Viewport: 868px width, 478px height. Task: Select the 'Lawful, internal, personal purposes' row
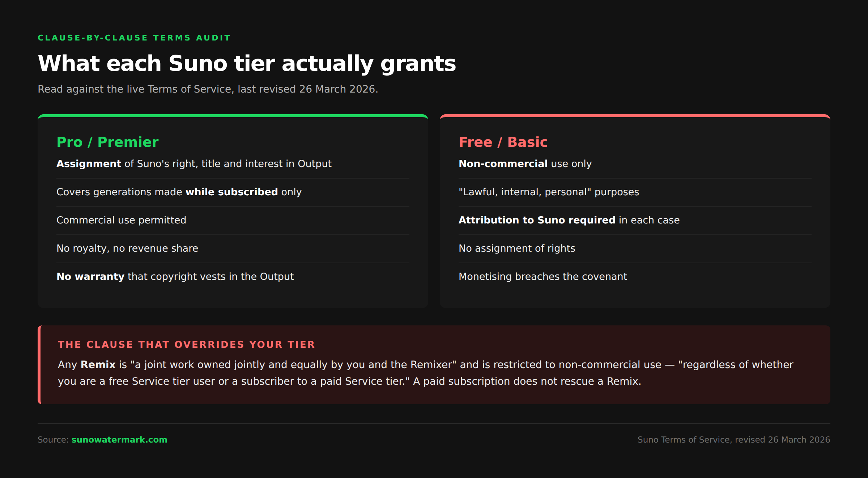635,192
